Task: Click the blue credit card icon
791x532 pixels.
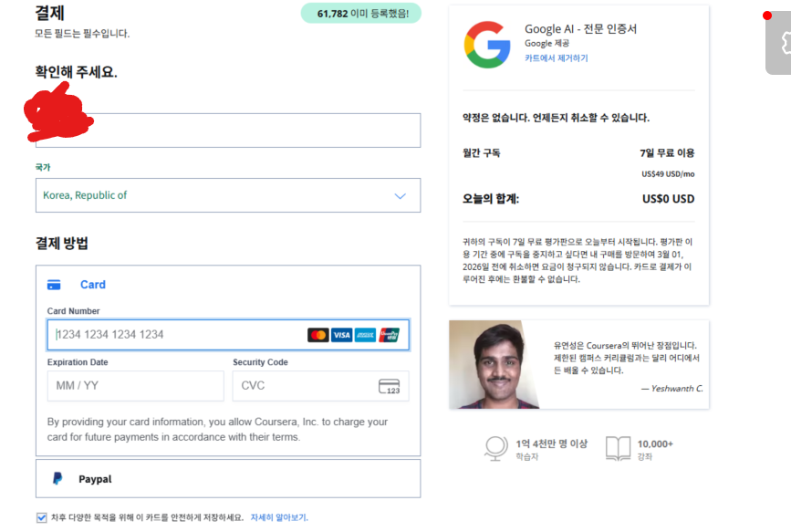Action: 54,286
